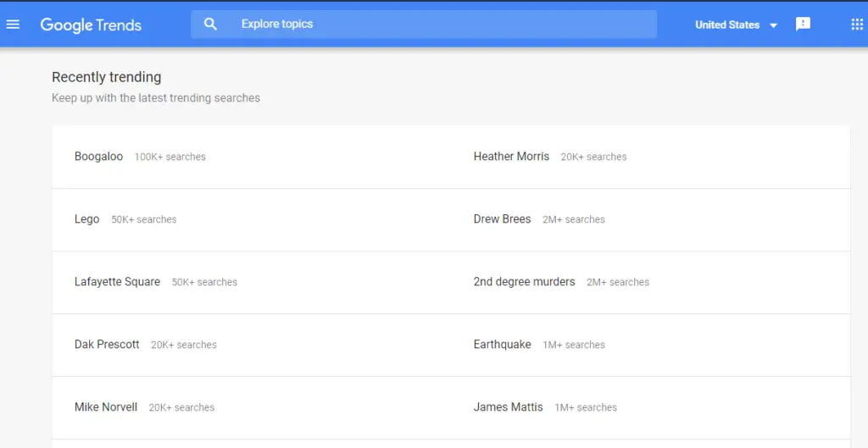Open the hamburger main menu
This screenshot has height=448, width=868.
[13, 25]
